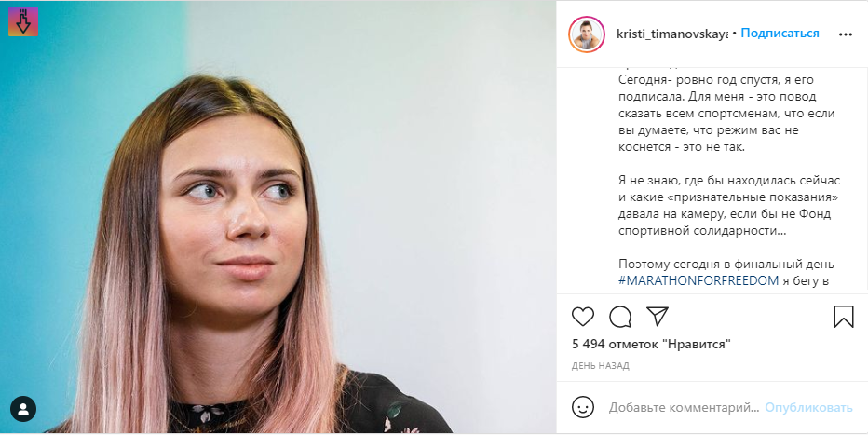
Task: Click the main post photo
Action: pos(278,217)
